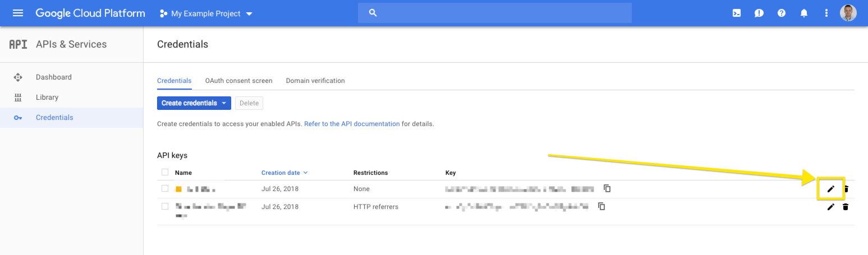Open the My Example Project selector
This screenshot has height=255, width=868.
[206, 13]
